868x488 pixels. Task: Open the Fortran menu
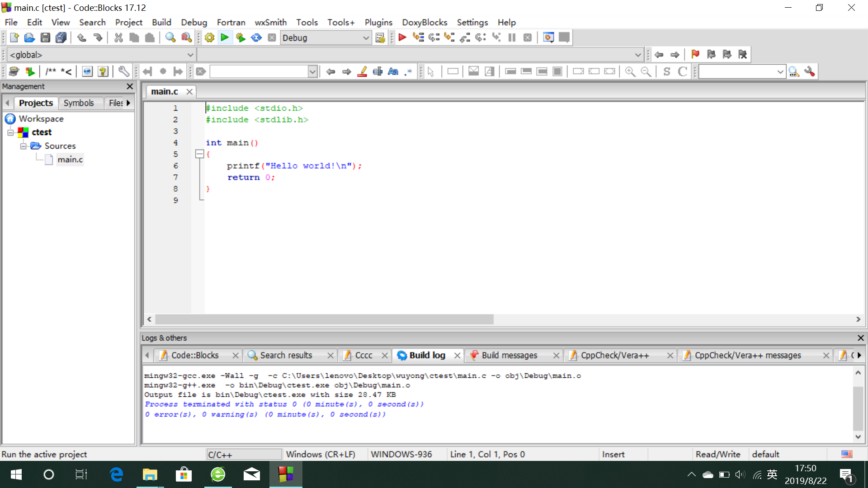click(231, 22)
